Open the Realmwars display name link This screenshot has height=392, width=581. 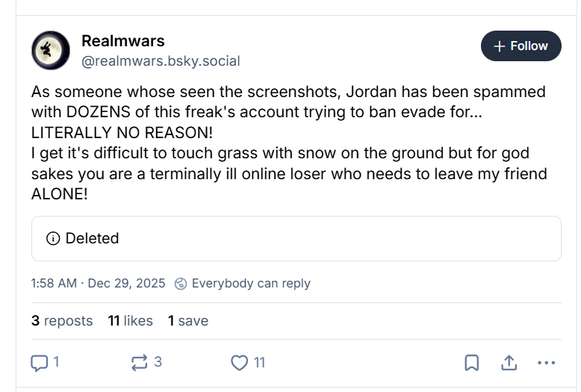(x=123, y=40)
